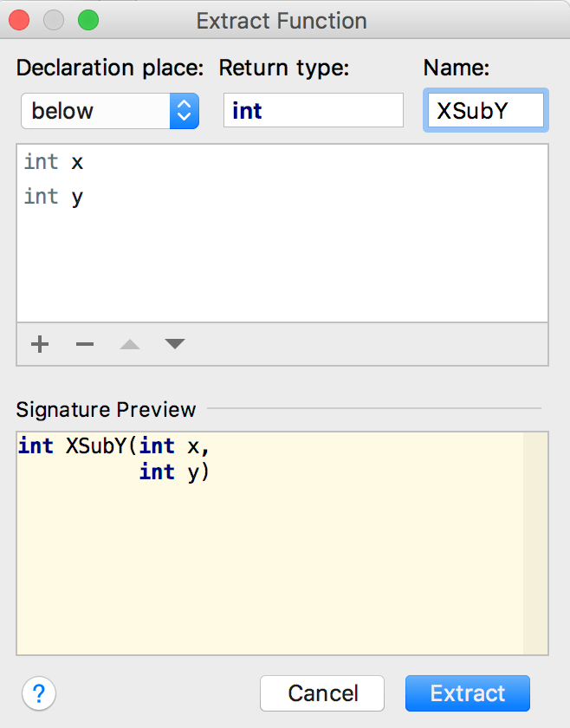Focus the Name field containing XSubY
This screenshot has width=570, height=728.
click(x=485, y=111)
